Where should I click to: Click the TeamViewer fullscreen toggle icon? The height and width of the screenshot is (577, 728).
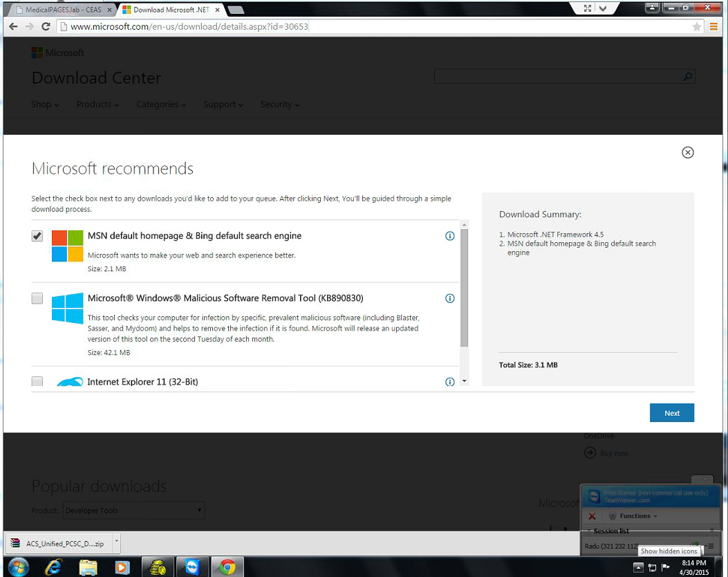click(588, 8)
